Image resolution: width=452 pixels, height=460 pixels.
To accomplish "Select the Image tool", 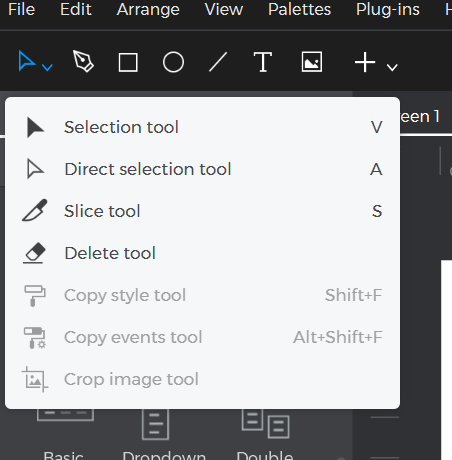I will pyautogui.click(x=312, y=62).
